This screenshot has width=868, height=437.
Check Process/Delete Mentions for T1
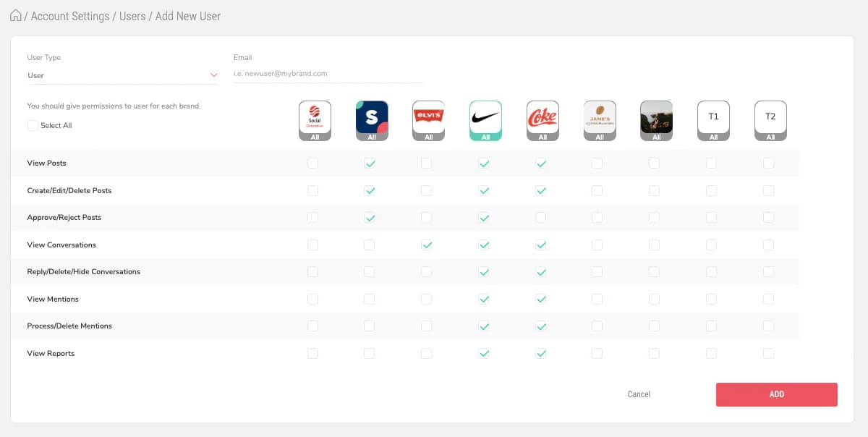[x=712, y=326]
